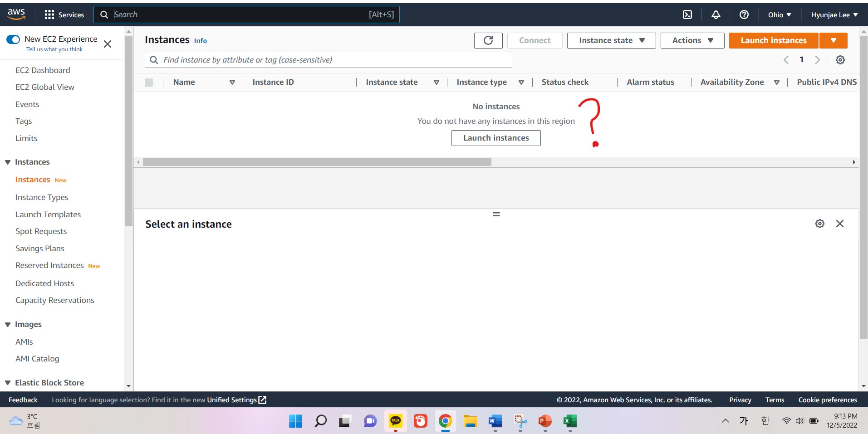The height and width of the screenshot is (434, 868).
Task: Open Reserved Instances page
Action: pyautogui.click(x=49, y=265)
